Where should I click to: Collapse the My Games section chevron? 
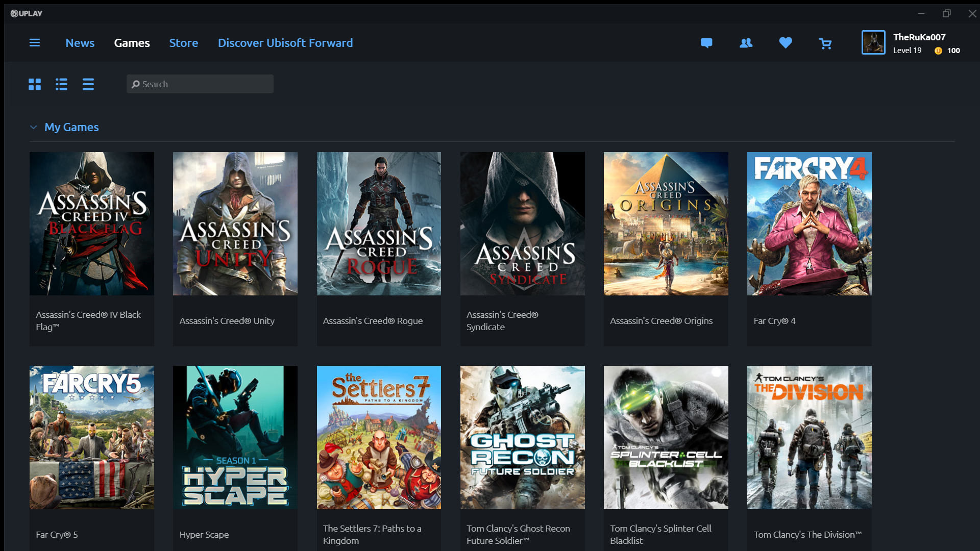[x=34, y=127]
